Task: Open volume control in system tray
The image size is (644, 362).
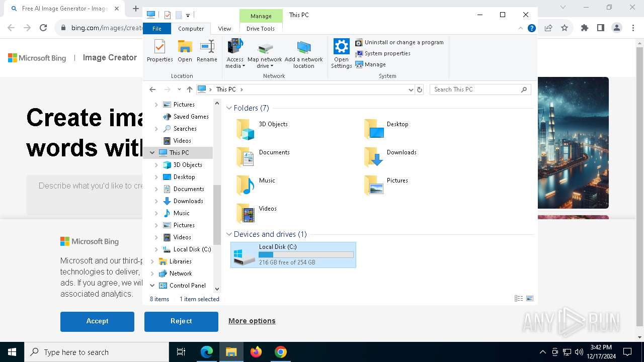Action: click(x=579, y=352)
